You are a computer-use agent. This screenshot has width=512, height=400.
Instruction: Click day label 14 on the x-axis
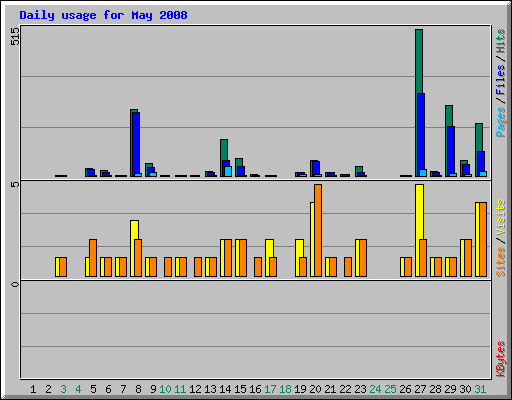[225, 389]
